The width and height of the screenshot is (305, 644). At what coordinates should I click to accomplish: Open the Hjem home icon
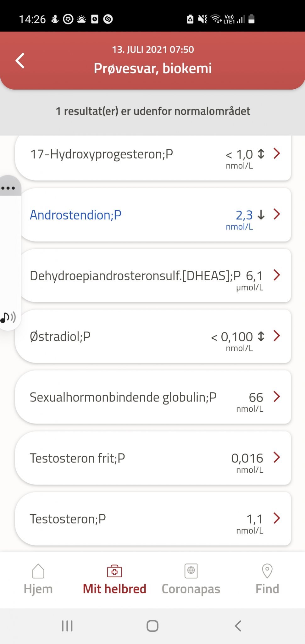click(38, 571)
